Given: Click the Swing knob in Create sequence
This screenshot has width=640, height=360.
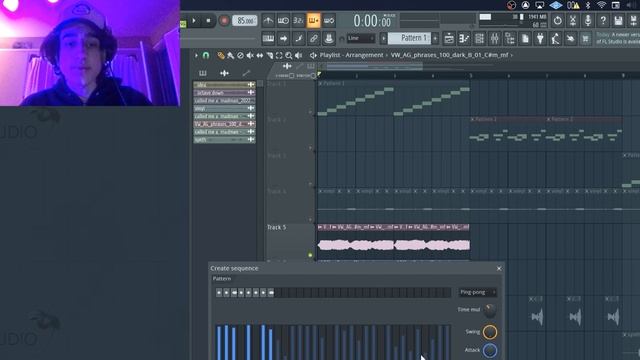Looking at the screenshot, I should [490, 332].
